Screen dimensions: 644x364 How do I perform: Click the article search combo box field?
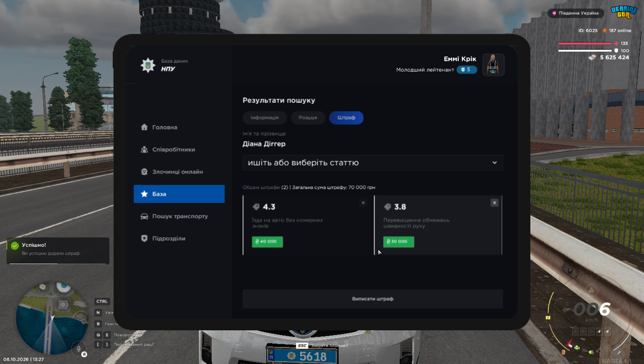(373, 163)
